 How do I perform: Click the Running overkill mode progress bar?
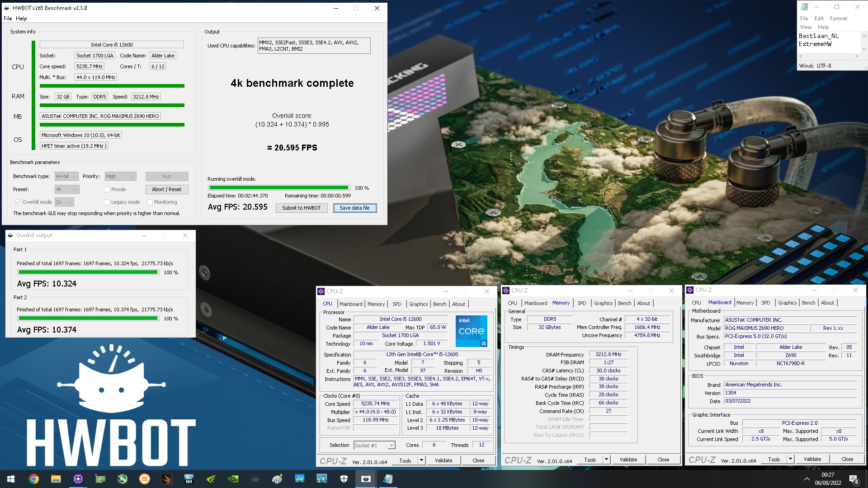tap(279, 188)
